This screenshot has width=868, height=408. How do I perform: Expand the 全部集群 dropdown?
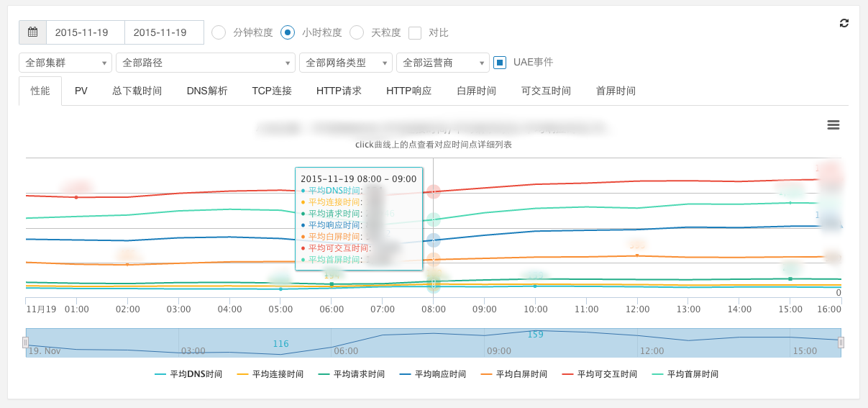(x=65, y=63)
